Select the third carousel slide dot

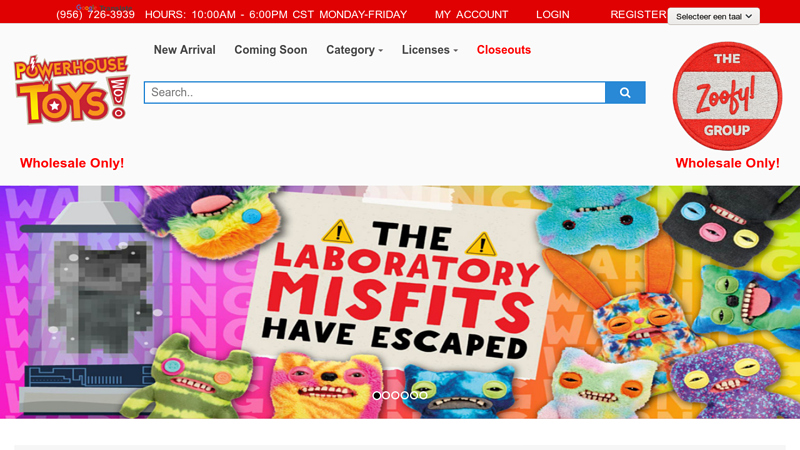coord(395,395)
